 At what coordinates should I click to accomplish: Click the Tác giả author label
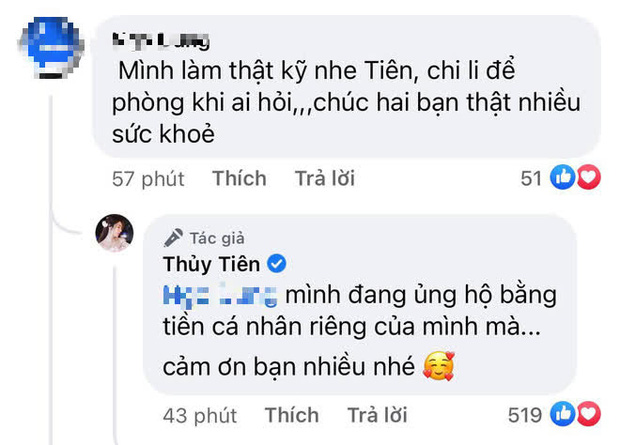[x=217, y=238]
